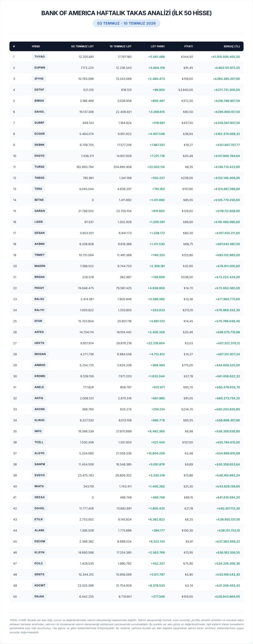This screenshot has width=253, height=644.
Task: Click the HEKTS stock badge
Action: pos(39,343)
